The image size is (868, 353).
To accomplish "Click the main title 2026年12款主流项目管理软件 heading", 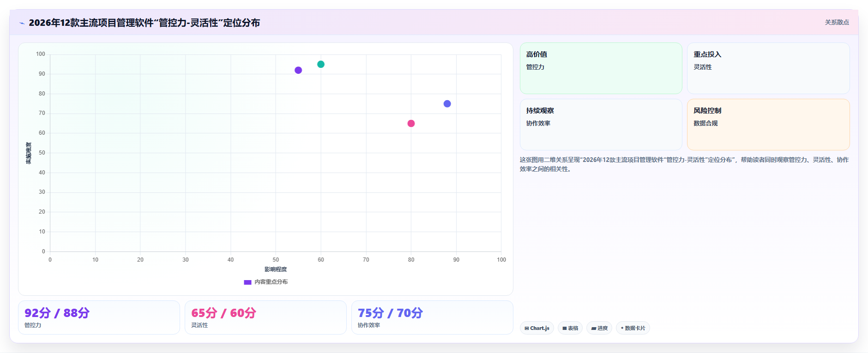I will [x=144, y=23].
